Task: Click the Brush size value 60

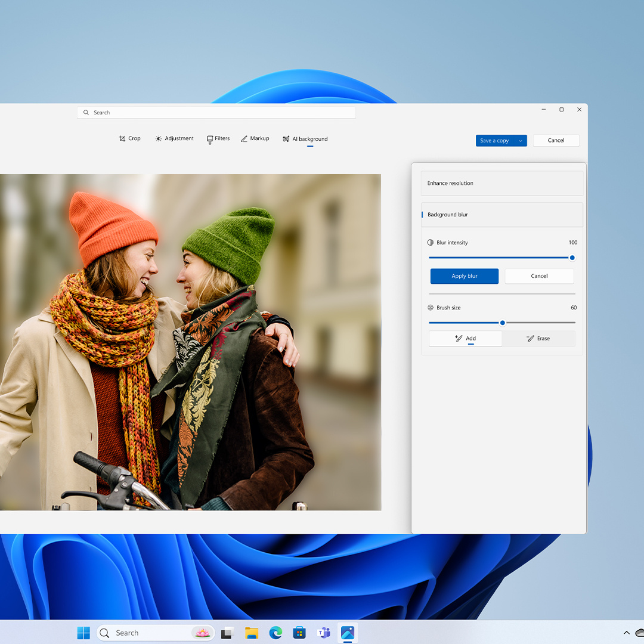Action: 574,308
